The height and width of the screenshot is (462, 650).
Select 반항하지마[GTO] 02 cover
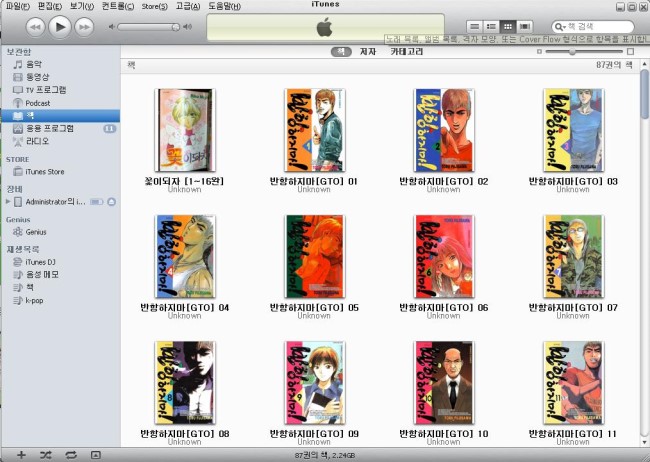(x=444, y=130)
